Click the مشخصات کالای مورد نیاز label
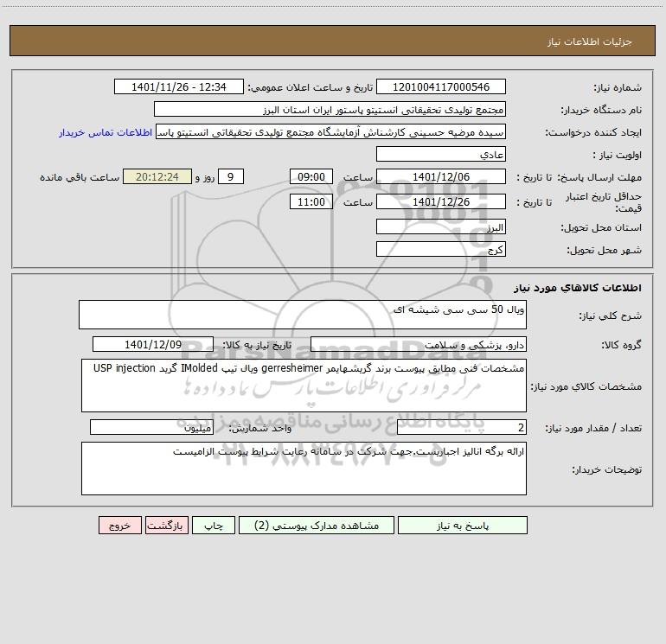Viewport: 666px width, 644px height. point(586,386)
